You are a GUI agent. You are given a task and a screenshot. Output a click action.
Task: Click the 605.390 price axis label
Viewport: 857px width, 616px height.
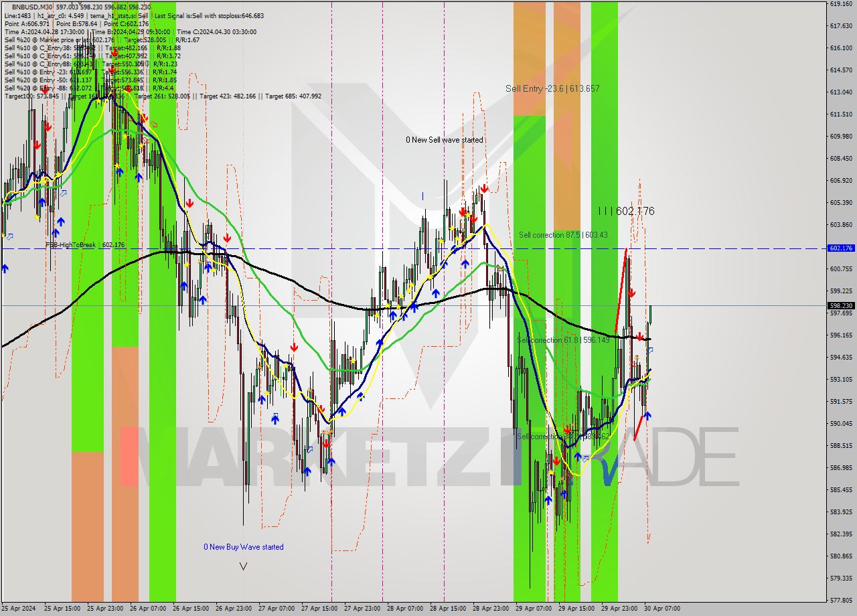[x=841, y=202]
